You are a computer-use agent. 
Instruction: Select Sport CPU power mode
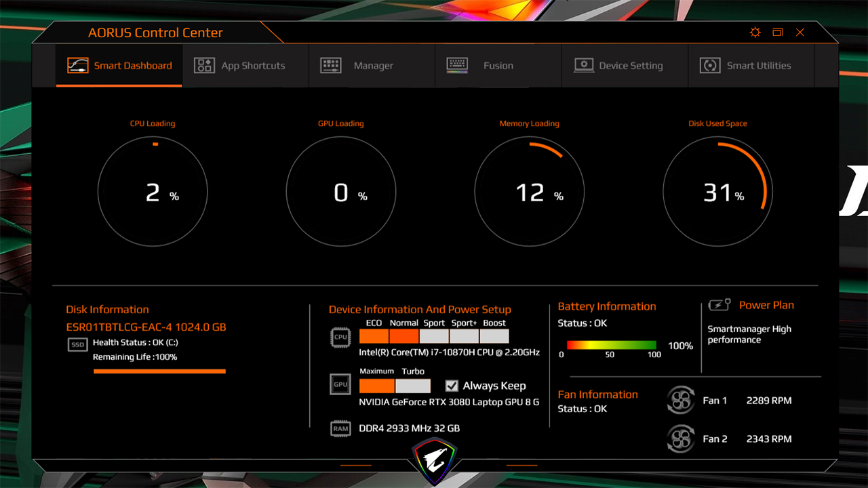coord(434,336)
